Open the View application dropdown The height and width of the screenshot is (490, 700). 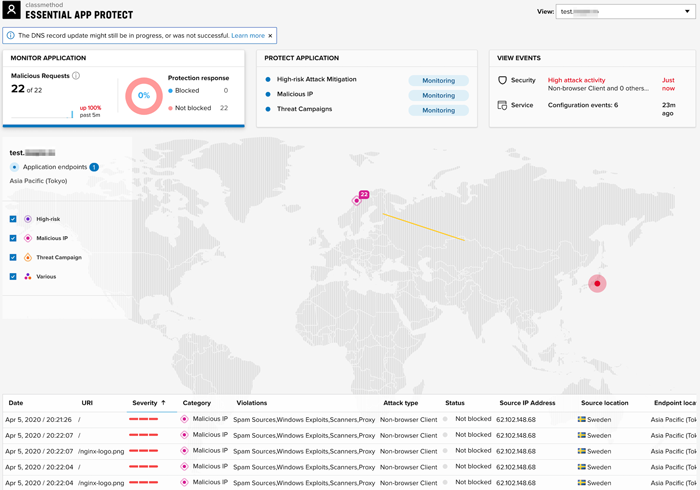coord(624,12)
